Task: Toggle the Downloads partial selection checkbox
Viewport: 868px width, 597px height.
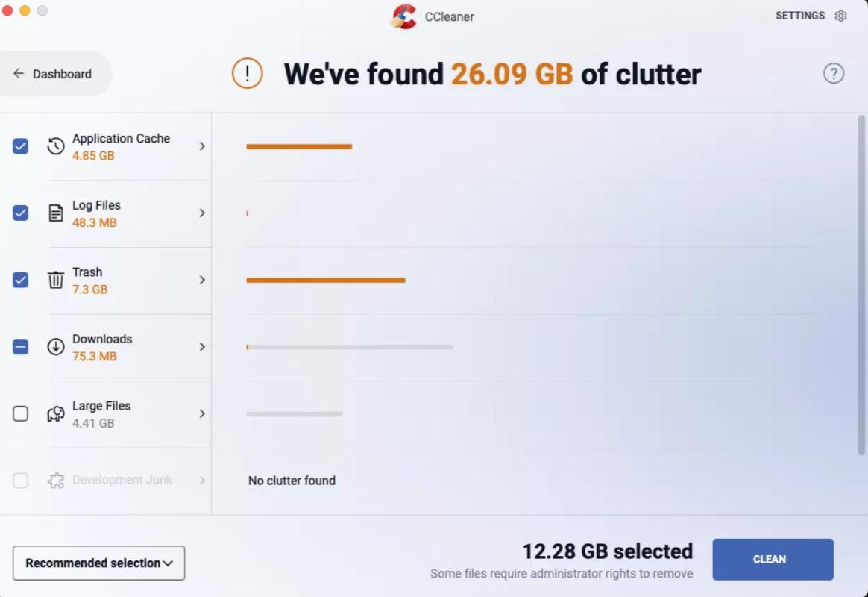Action: tap(20, 347)
